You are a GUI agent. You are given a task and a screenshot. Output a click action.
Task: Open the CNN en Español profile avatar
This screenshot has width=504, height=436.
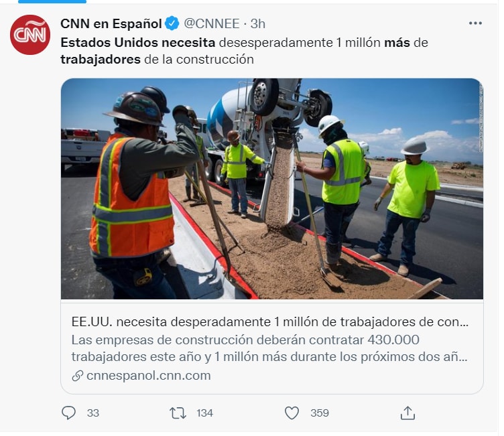tap(30, 35)
